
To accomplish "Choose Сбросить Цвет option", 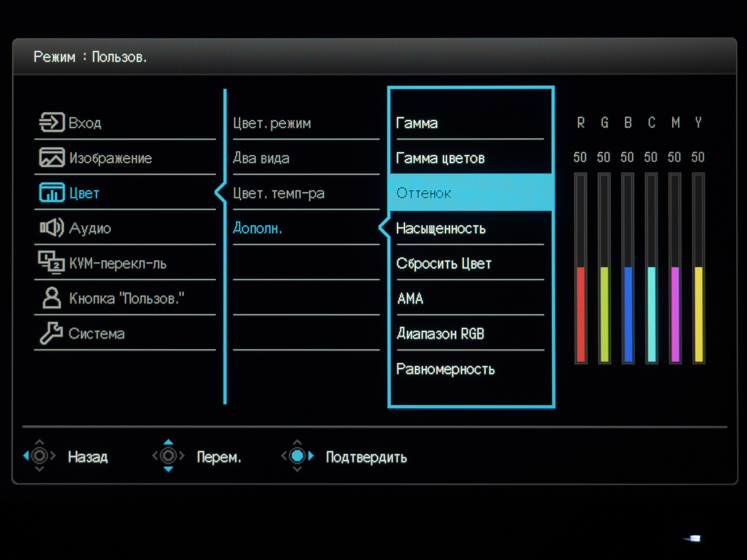I will tap(443, 264).
